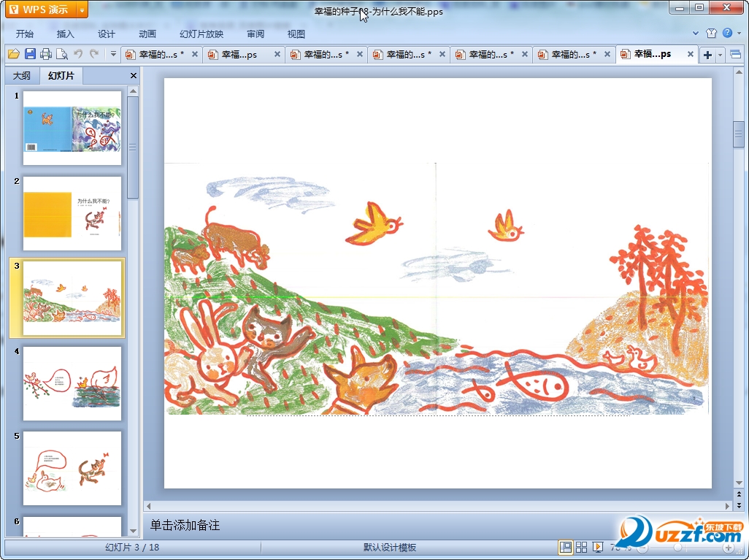749x560 pixels.
Task: Go to next slide with double down arrow
Action: (x=739, y=505)
